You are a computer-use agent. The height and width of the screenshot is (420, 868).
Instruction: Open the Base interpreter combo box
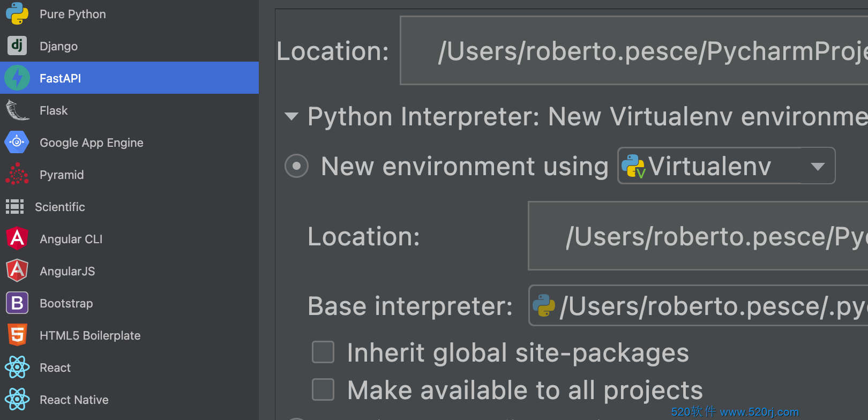[698, 305]
